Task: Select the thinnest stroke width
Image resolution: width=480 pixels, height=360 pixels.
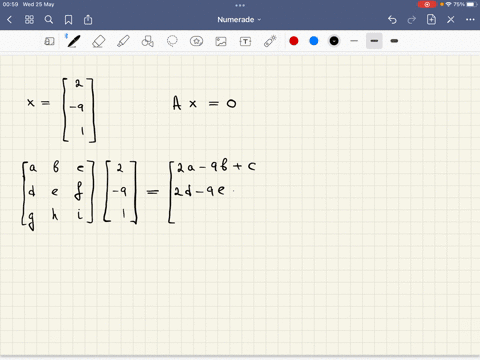Action: [x=354, y=41]
